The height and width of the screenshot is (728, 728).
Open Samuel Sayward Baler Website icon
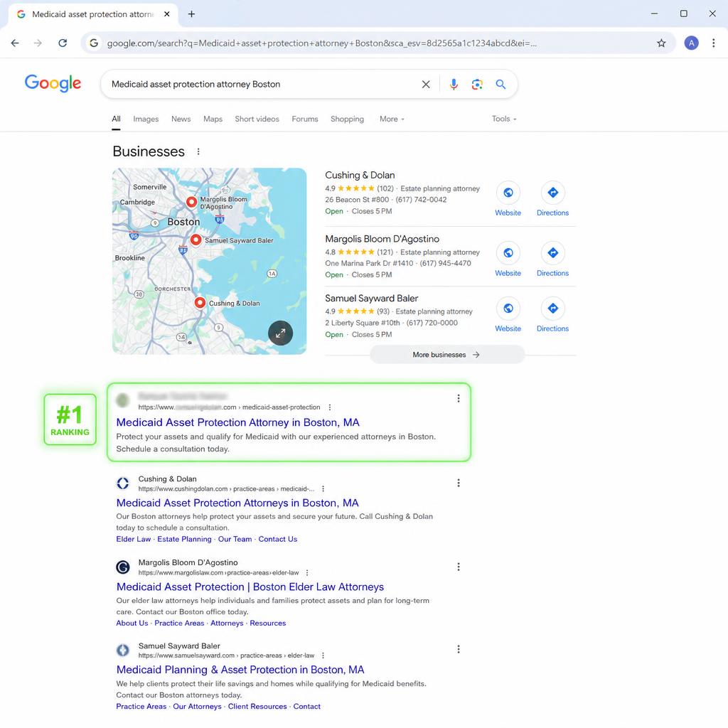508,308
